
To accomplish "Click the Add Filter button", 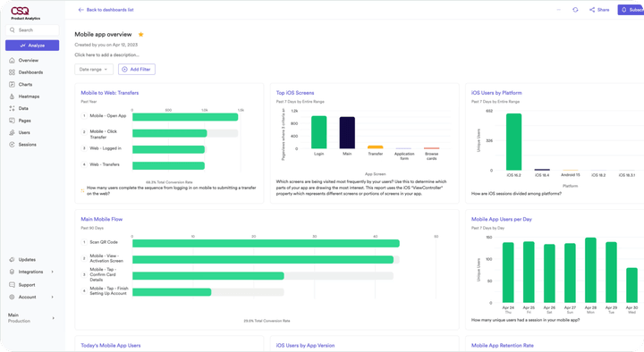I will (x=137, y=70).
